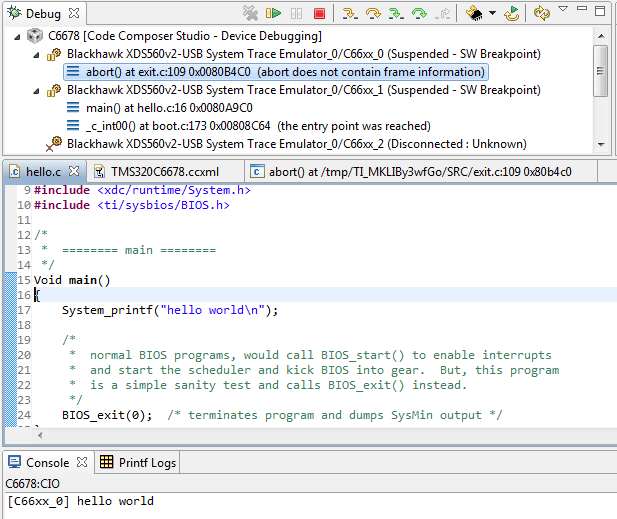
Task: Click the green Assembly Step Into icon
Action: click(396, 13)
